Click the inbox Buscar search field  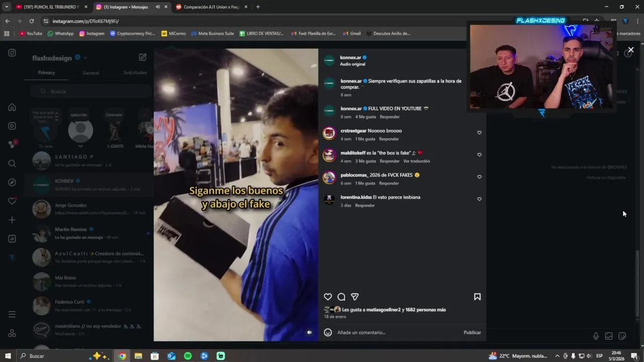[91, 92]
